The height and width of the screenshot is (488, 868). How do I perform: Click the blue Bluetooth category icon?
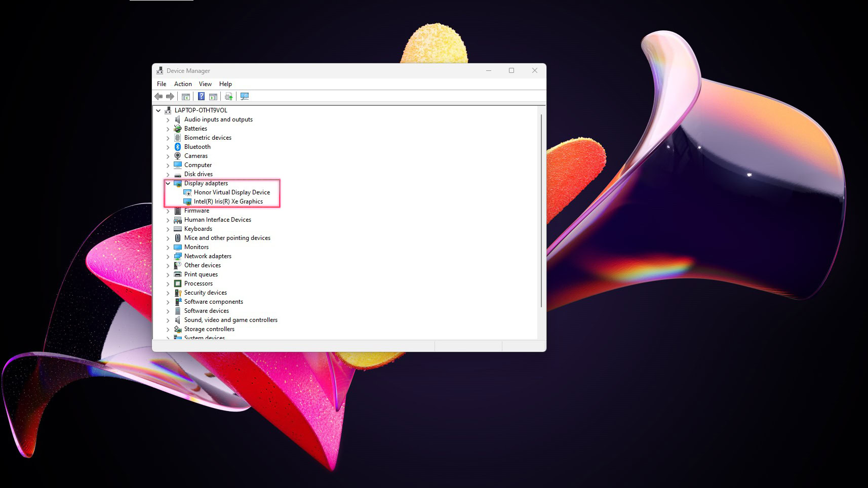click(178, 147)
